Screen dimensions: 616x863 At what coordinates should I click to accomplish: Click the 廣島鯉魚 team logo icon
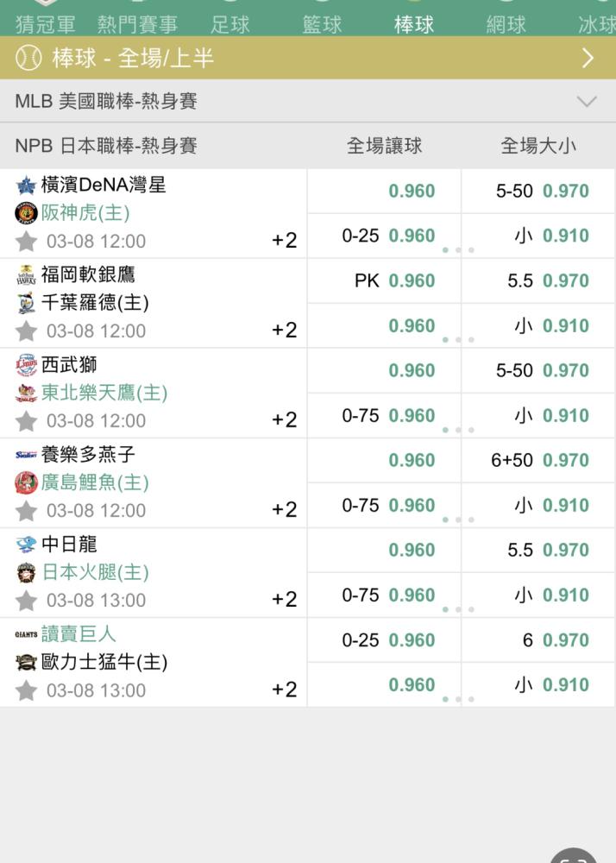pos(26,482)
